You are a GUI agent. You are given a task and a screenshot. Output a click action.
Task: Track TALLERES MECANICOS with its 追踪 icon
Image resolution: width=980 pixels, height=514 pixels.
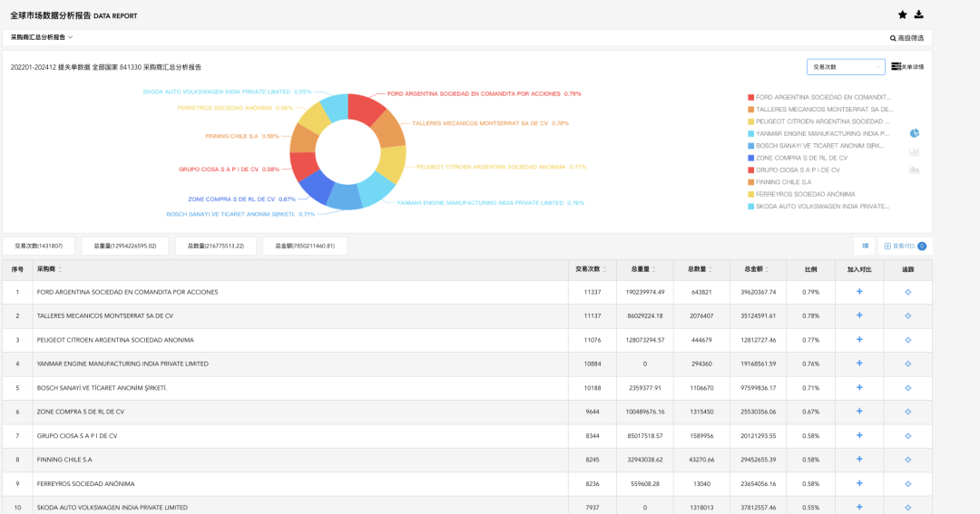point(908,316)
